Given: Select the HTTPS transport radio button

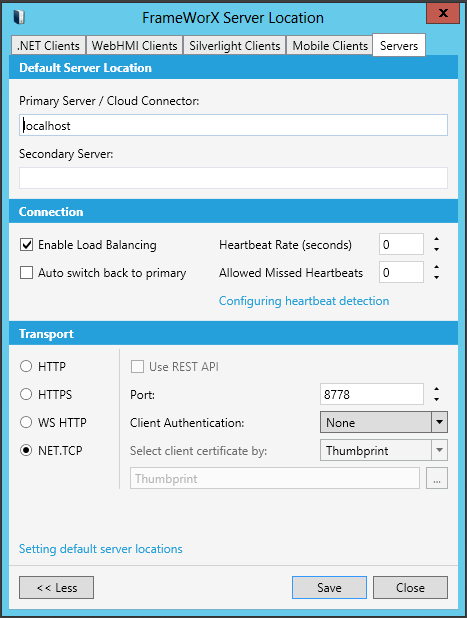Looking at the screenshot, I should coord(26,394).
